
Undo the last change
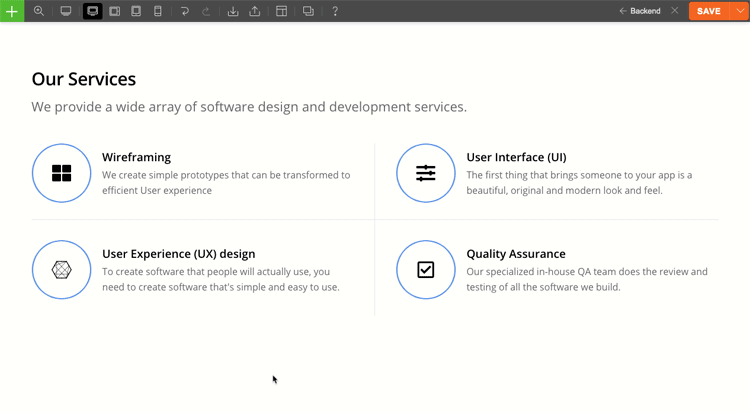tap(185, 11)
